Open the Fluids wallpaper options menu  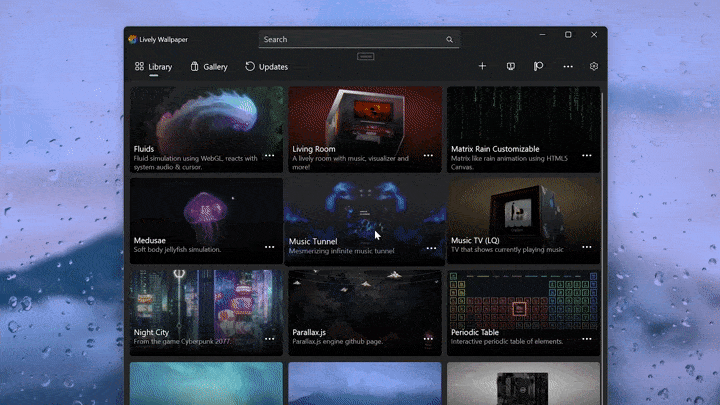270,156
